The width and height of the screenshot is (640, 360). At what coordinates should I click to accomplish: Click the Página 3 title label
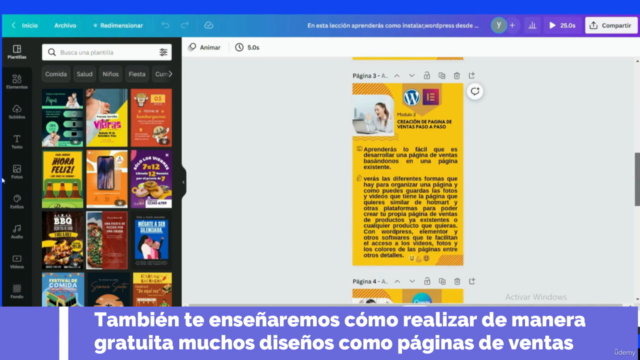pos(370,76)
